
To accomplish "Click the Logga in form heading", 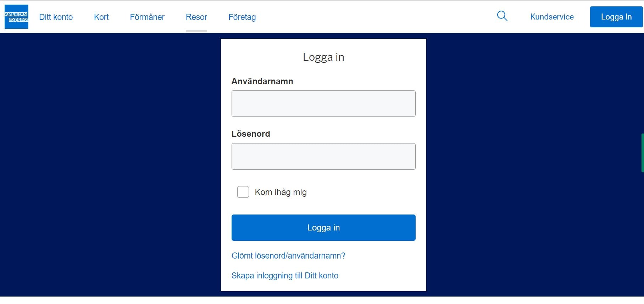I will [323, 57].
